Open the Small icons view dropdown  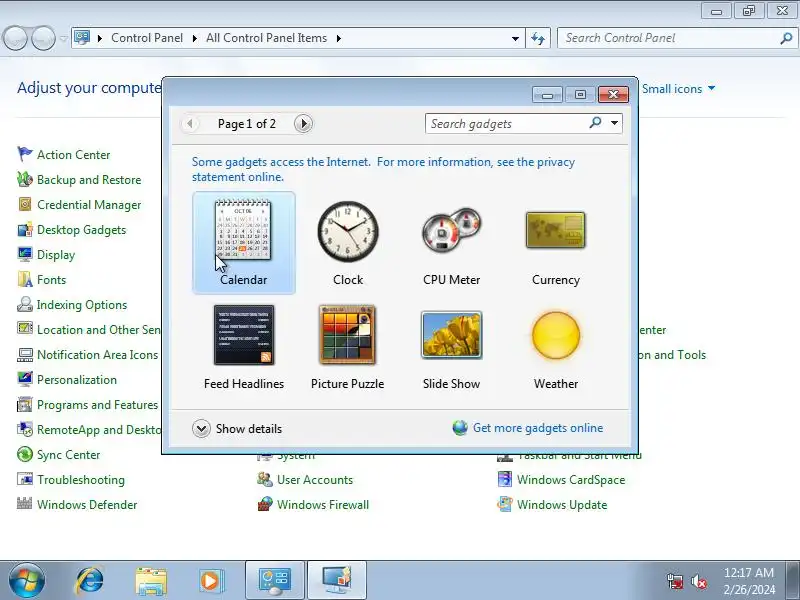click(679, 89)
